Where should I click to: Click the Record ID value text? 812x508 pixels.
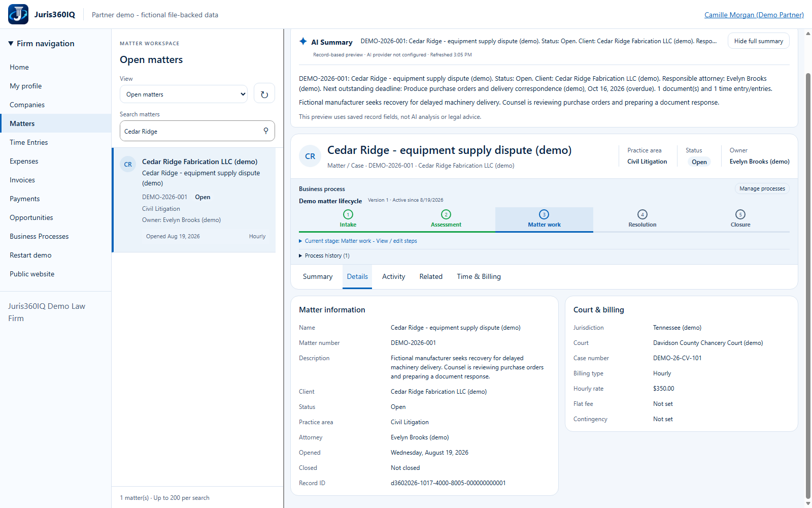(x=448, y=483)
